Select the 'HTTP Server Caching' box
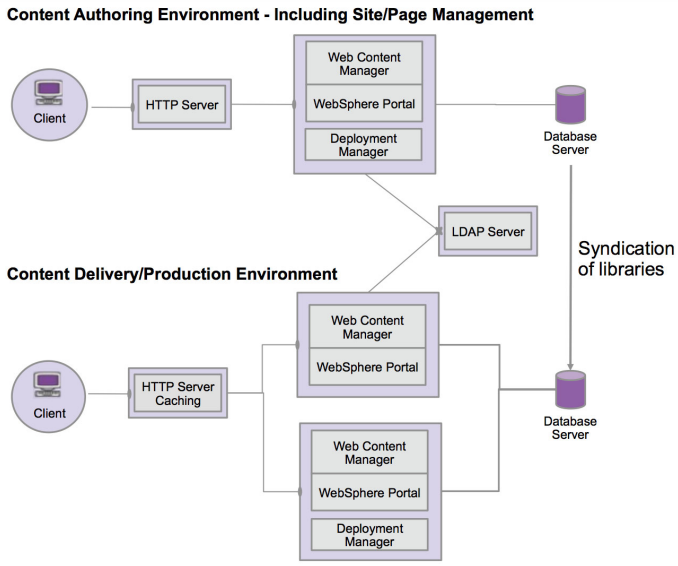 (x=178, y=393)
